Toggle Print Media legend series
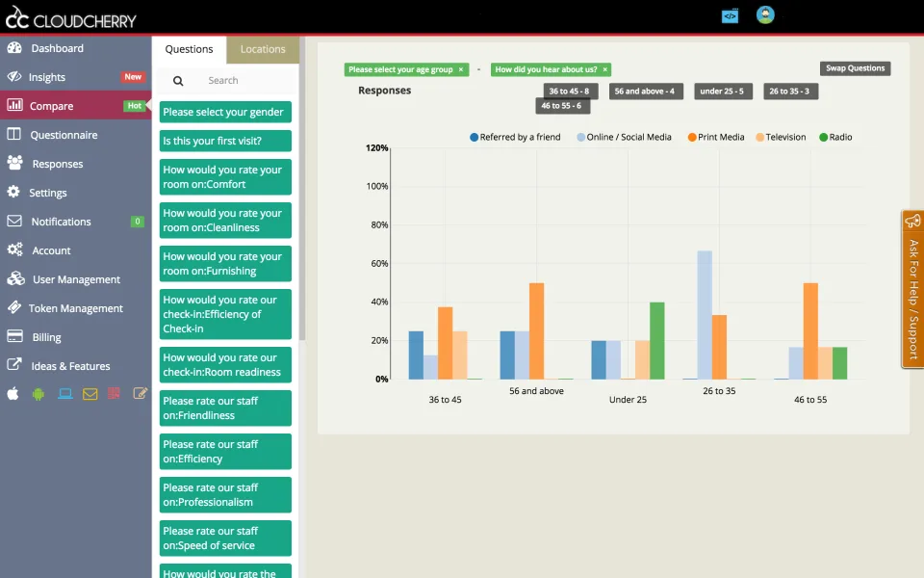 [x=716, y=137]
